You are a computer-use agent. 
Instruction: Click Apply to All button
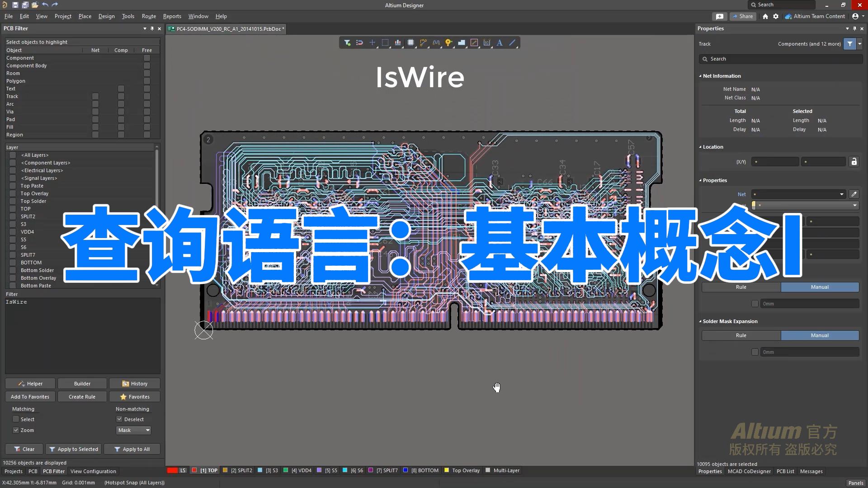click(x=132, y=449)
